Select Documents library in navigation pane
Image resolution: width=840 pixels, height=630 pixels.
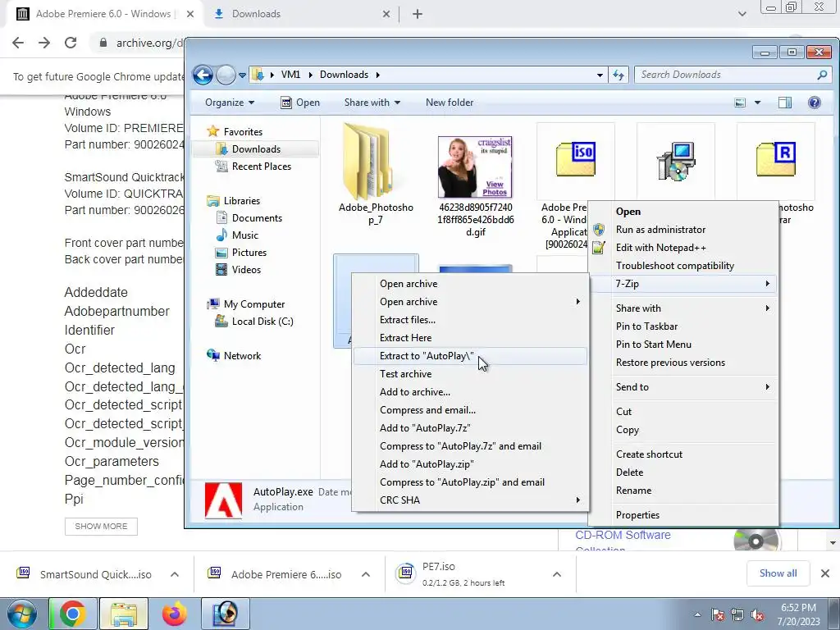257,218
